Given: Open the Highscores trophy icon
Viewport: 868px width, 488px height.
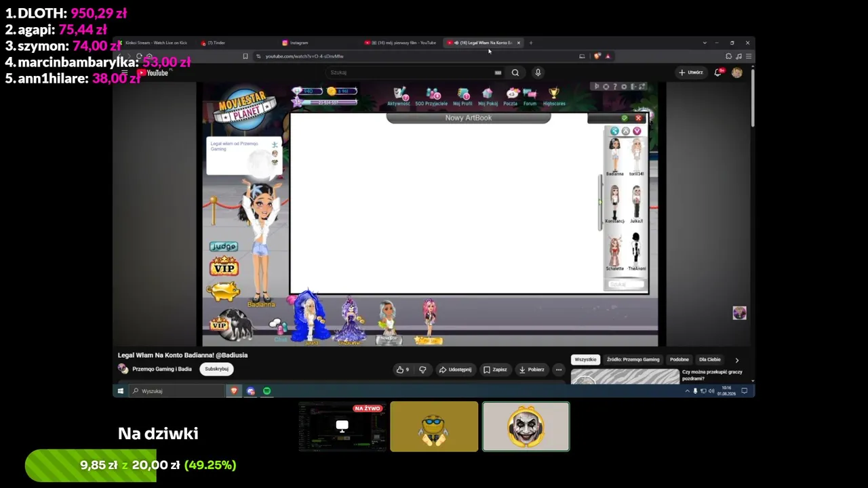Looking at the screenshot, I should click(554, 96).
